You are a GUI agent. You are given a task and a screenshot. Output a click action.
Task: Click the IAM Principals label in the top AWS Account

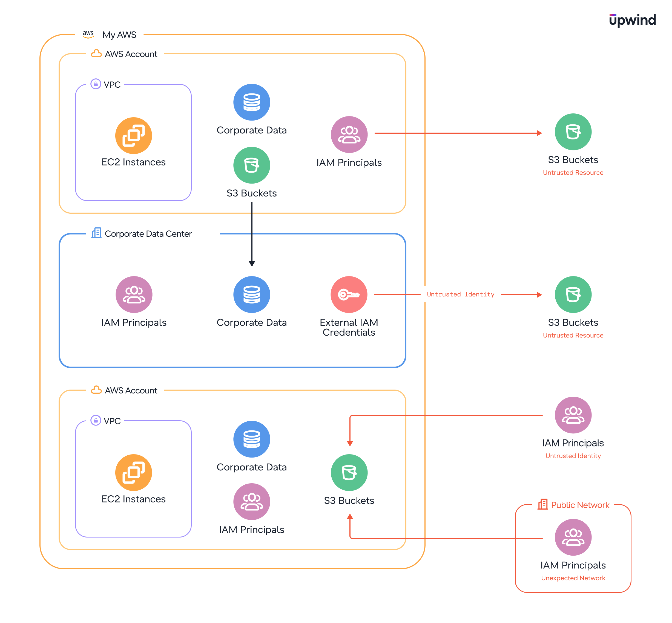(x=349, y=162)
